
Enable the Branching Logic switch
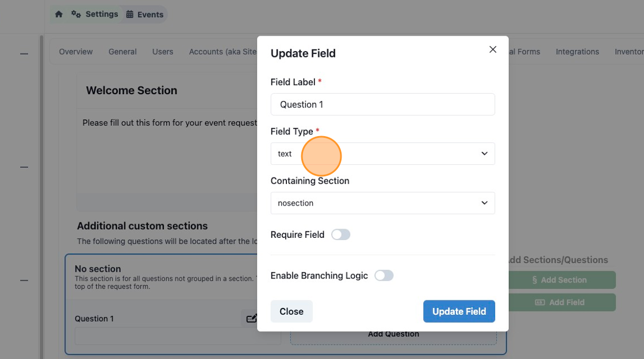point(384,275)
